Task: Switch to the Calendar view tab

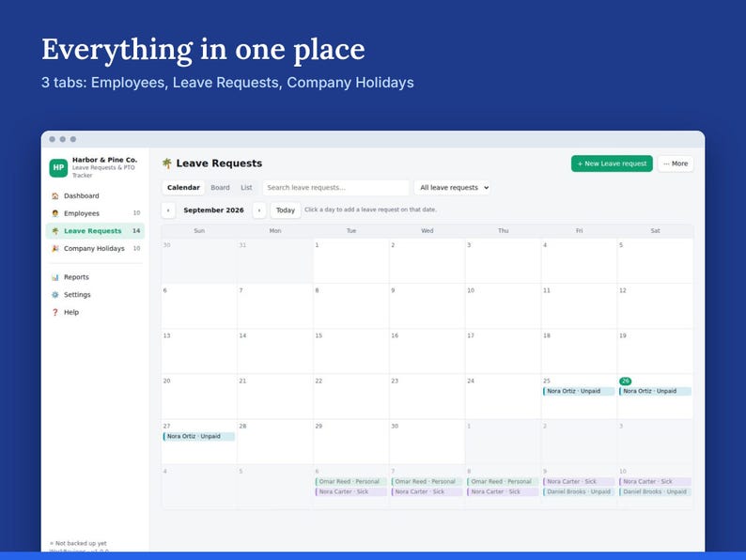Action: click(x=183, y=188)
